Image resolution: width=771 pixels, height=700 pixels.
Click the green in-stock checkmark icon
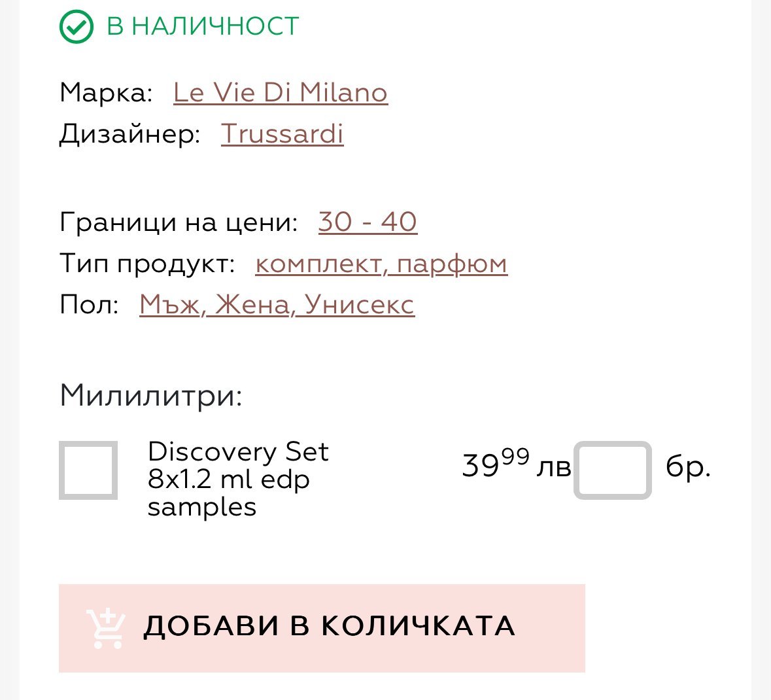click(x=77, y=27)
